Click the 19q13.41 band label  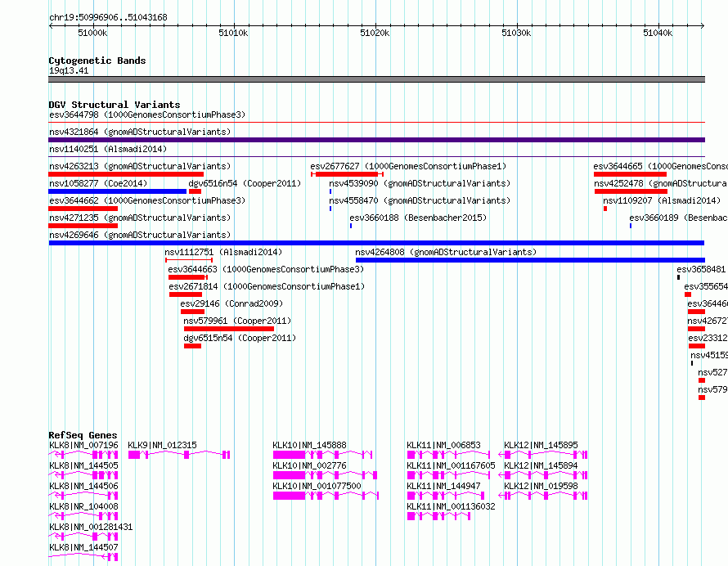coord(69,70)
